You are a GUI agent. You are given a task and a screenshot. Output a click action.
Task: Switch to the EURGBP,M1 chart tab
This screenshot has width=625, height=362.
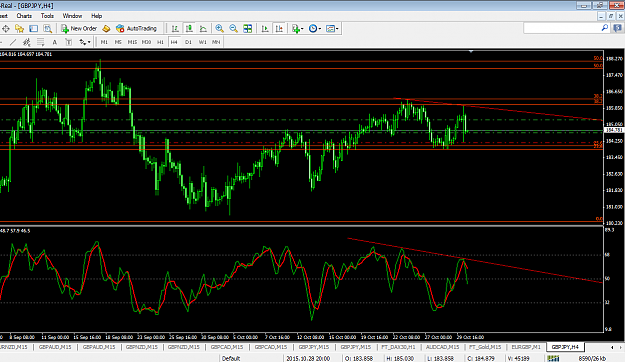click(526, 347)
